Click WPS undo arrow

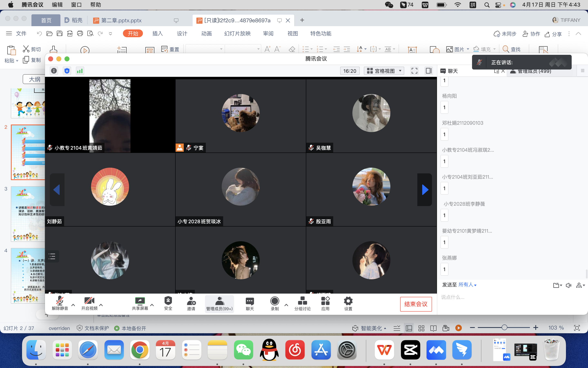pos(39,34)
